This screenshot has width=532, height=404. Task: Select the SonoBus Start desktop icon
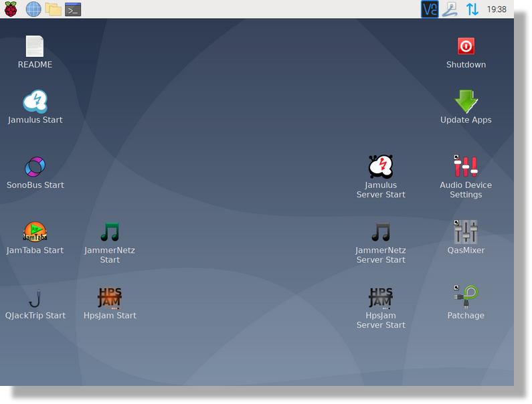(x=35, y=167)
